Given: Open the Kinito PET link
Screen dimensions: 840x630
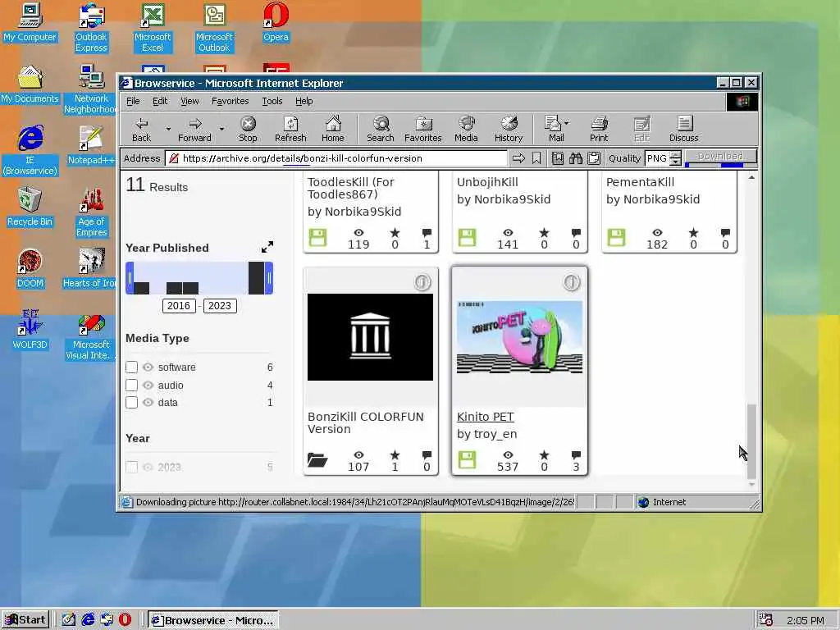Looking at the screenshot, I should click(x=486, y=417).
